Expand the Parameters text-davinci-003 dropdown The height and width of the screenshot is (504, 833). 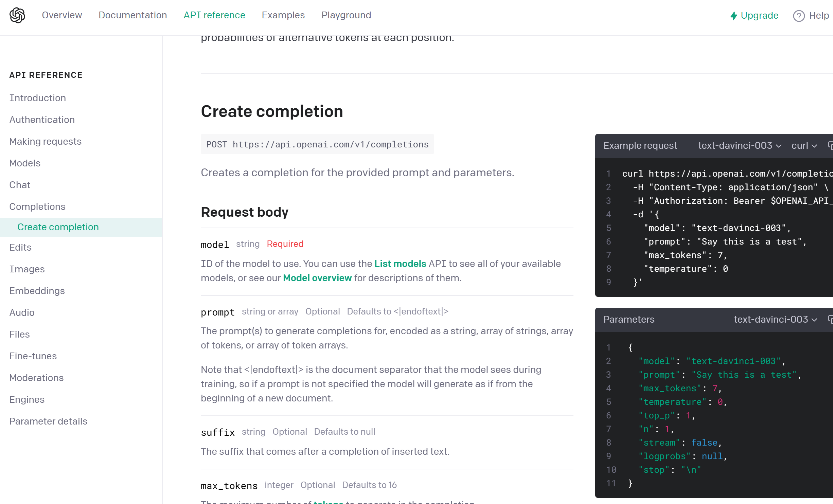[775, 320]
